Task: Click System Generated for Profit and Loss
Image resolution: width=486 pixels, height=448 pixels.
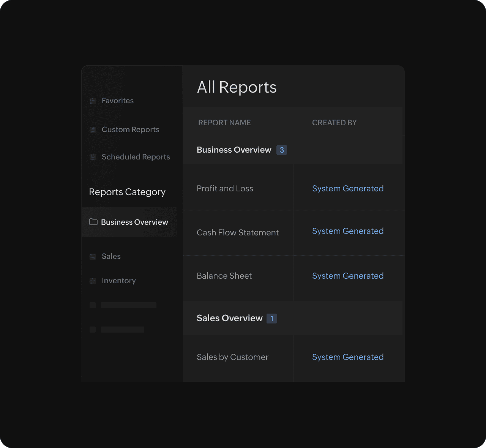Action: point(347,189)
